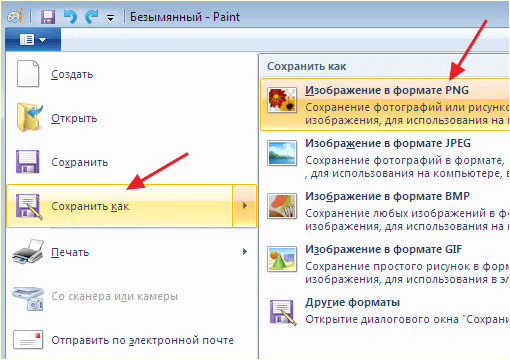
Task: Click BMP description 'Сохранение любых изображений в'
Action: [x=400, y=213]
